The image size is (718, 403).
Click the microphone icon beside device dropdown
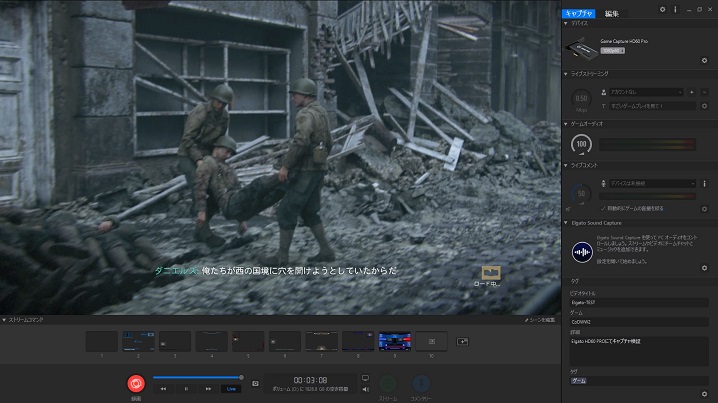click(x=603, y=184)
